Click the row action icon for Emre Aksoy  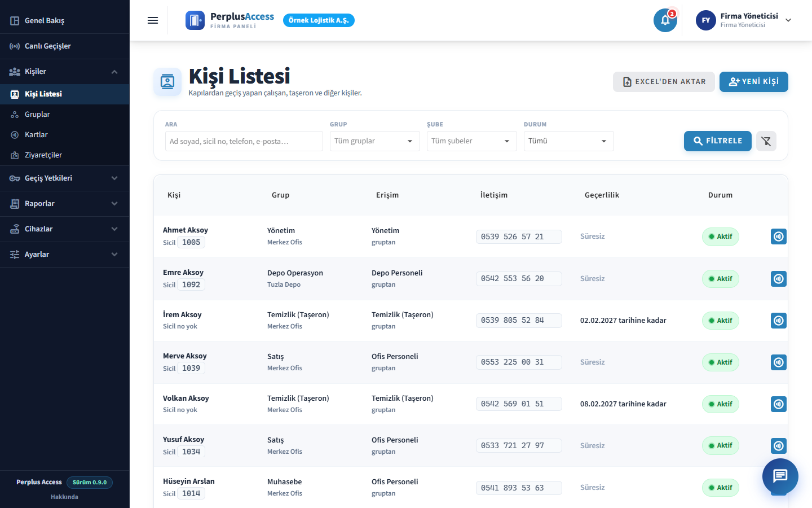click(779, 279)
